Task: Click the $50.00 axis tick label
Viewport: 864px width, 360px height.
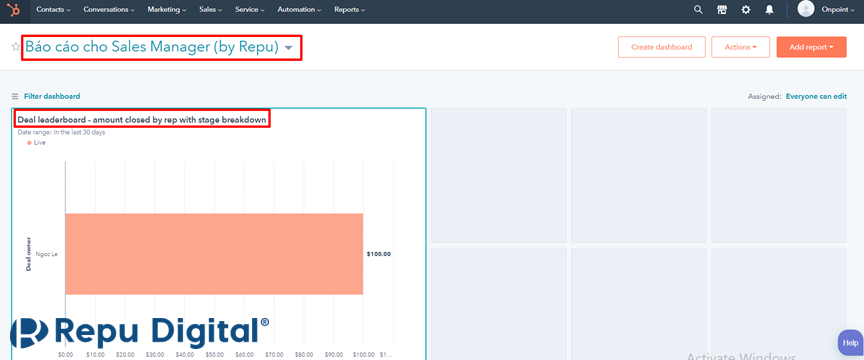Action: click(x=214, y=354)
